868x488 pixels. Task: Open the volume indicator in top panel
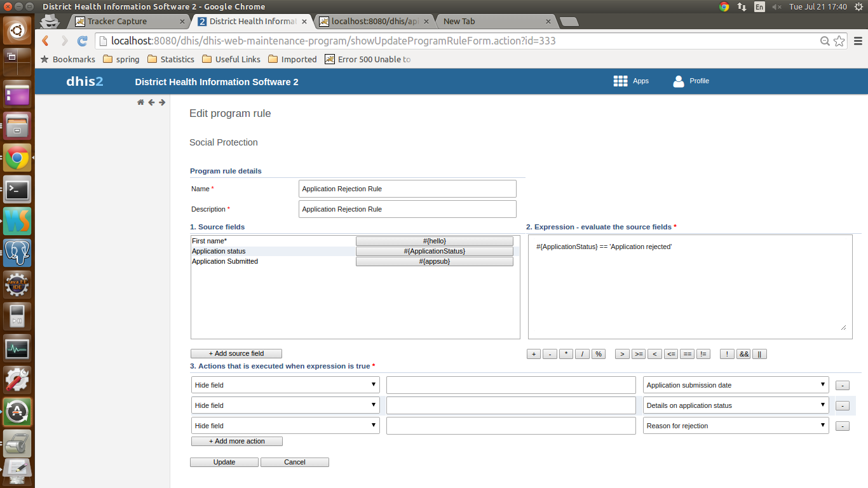coord(776,7)
